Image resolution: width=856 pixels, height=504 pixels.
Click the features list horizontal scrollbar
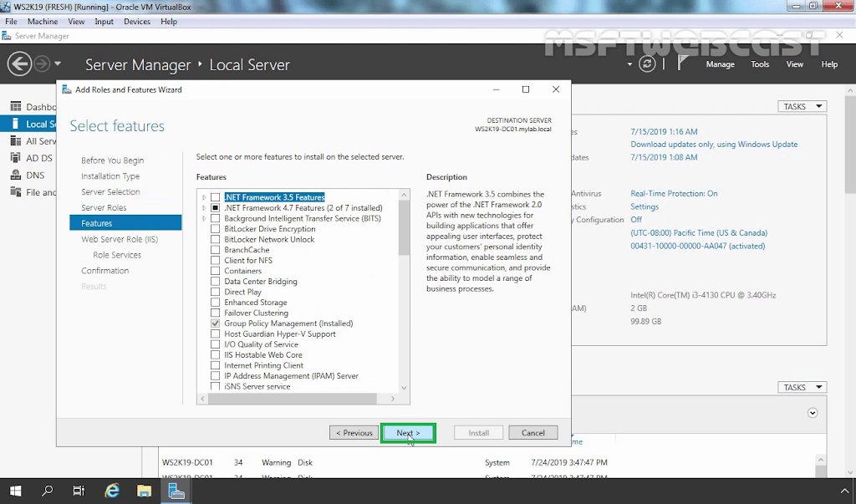click(x=292, y=399)
